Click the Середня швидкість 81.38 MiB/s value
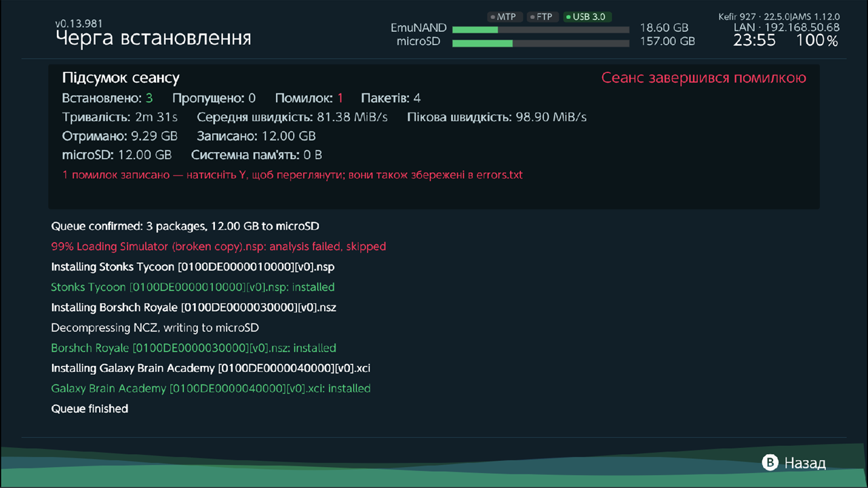This screenshot has height=488, width=868. pos(292,117)
